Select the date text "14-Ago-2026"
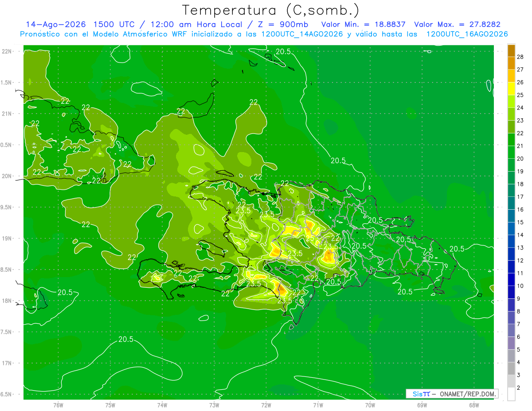This screenshot has height=411, width=532. pyautogui.click(x=56, y=24)
